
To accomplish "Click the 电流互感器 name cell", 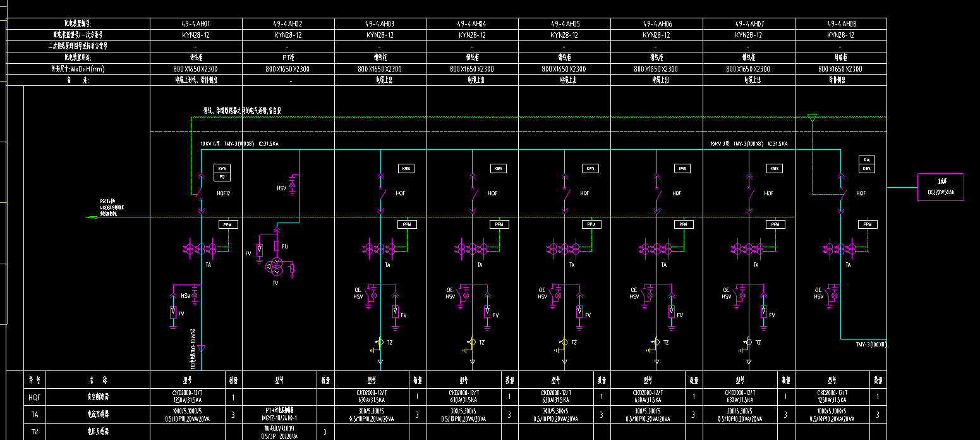I will click(98, 415).
